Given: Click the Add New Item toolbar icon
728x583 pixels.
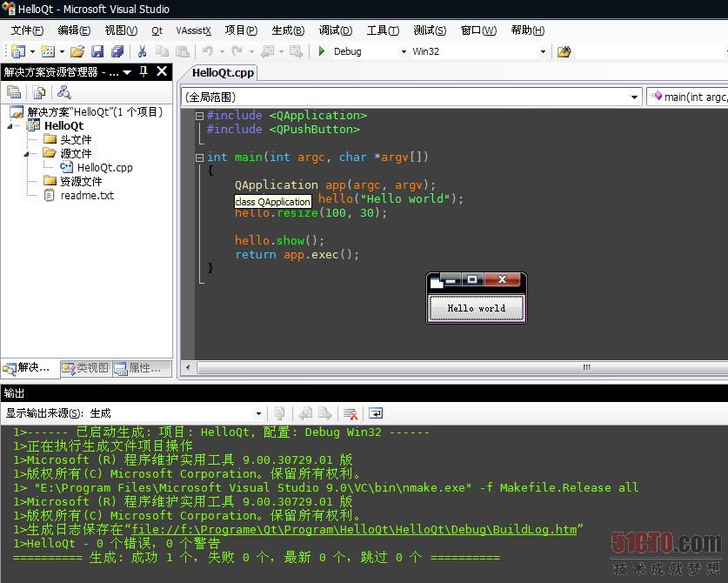Looking at the screenshot, I should 47,51.
